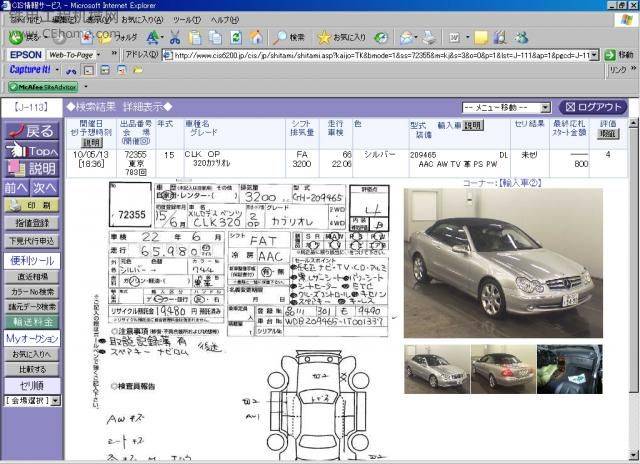Click the Capture It page capture icon

(105, 70)
